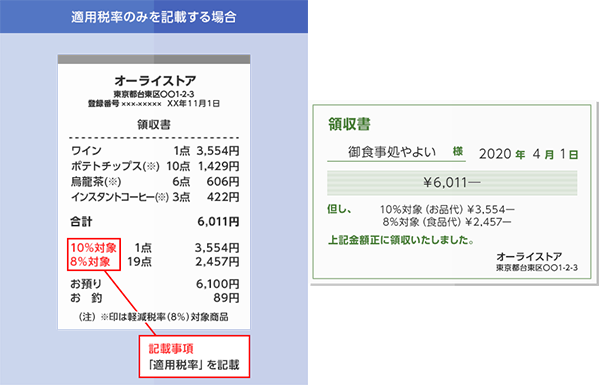Click the お預り label

[x=86, y=284]
